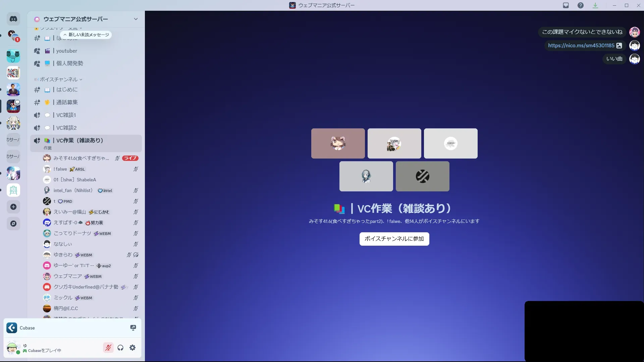Open the 通話募集 text channel

(x=67, y=102)
